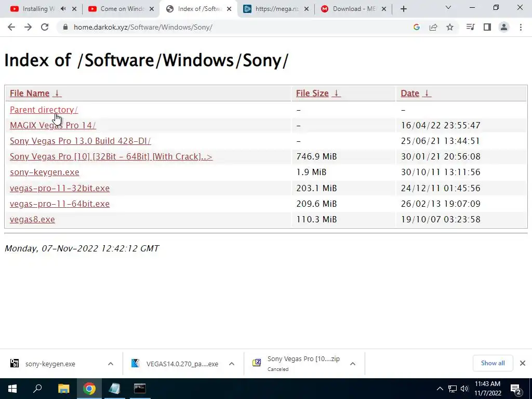Open the notebook app on taskbar
532x399 pixels.
[114, 389]
